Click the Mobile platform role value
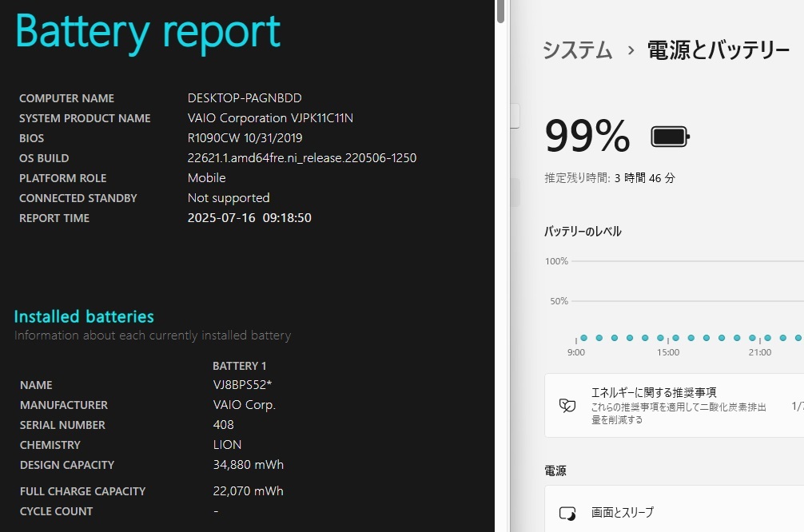The height and width of the screenshot is (532, 804). pos(207,178)
